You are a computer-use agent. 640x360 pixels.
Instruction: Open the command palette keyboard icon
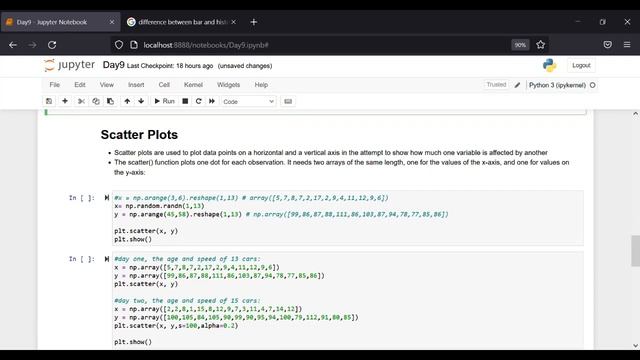(288, 101)
